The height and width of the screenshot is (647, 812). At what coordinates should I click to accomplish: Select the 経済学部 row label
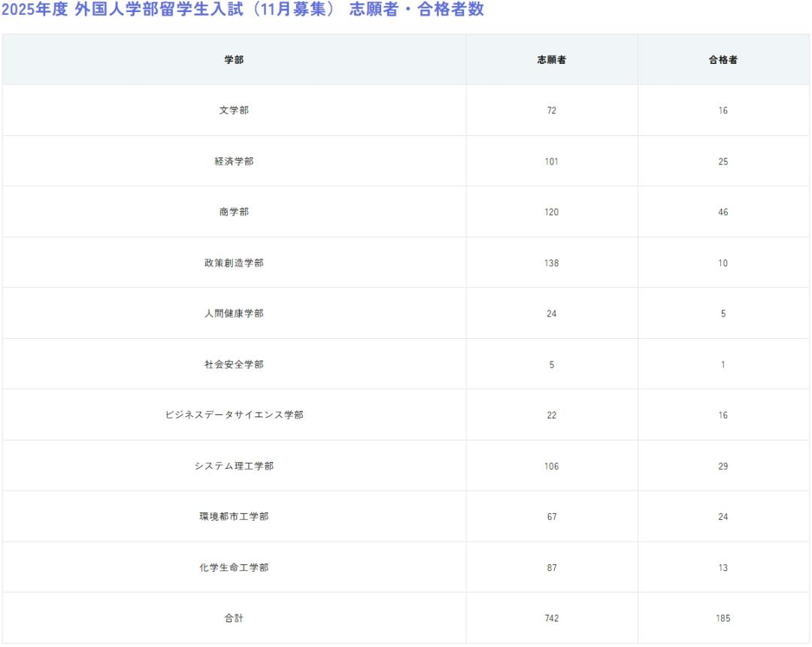(x=234, y=162)
